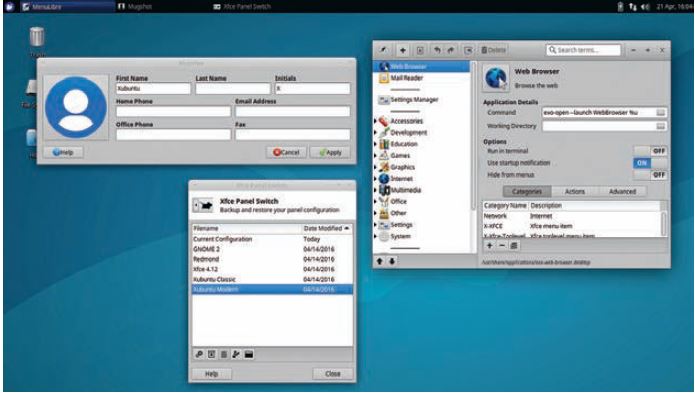Undo last change in MenuLibre
The image size is (695, 393).
pyautogui.click(x=437, y=50)
